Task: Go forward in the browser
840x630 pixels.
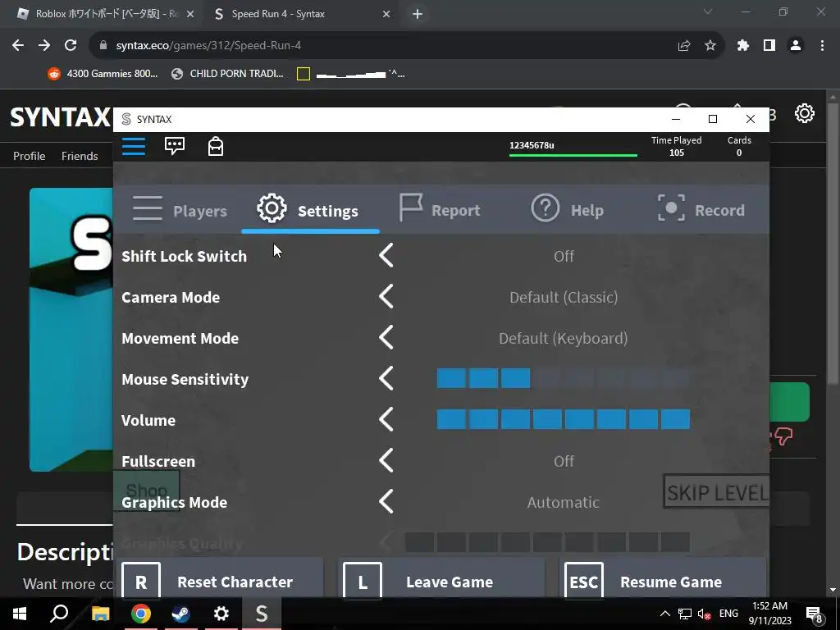Action: (44, 46)
